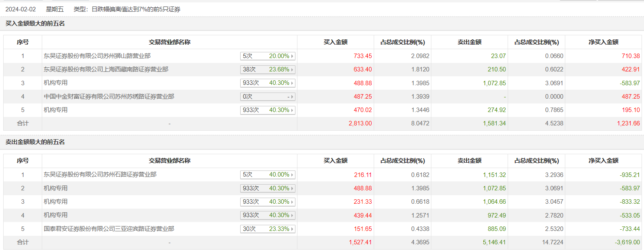Click the arrow icon beside 40.00%
Image resolution: width=644 pixels, height=250 pixels.
tap(292, 175)
